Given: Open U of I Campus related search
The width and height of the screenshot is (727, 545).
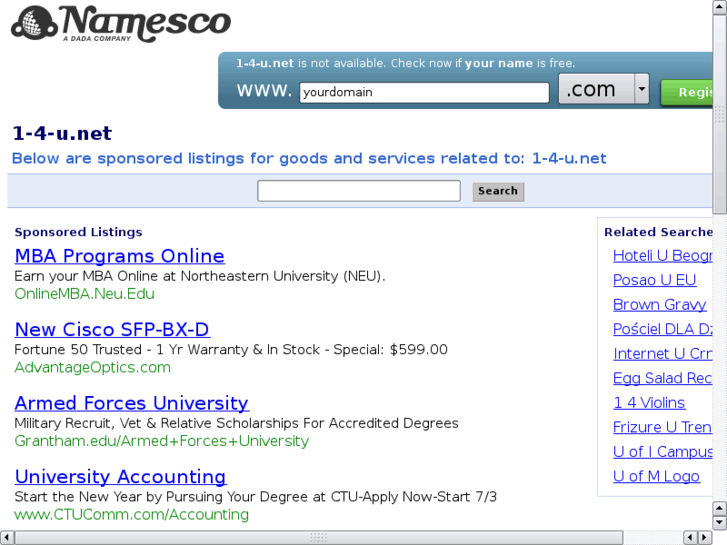Looking at the screenshot, I should 663,452.
